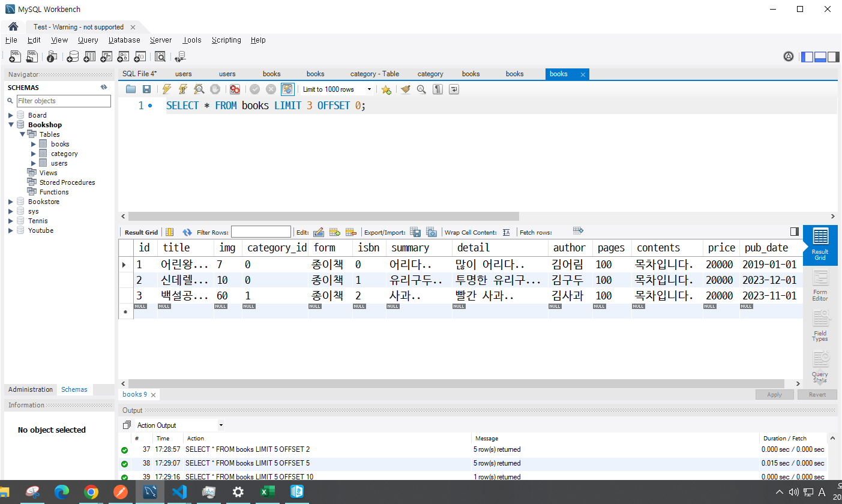
Task: Collapse the Bookshop schema
Action: click(11, 125)
